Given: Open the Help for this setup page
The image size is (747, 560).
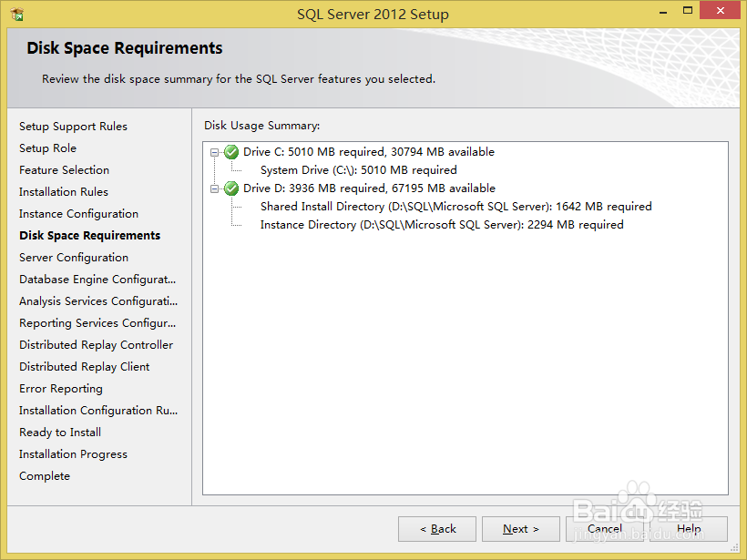Looking at the screenshot, I should point(690,529).
